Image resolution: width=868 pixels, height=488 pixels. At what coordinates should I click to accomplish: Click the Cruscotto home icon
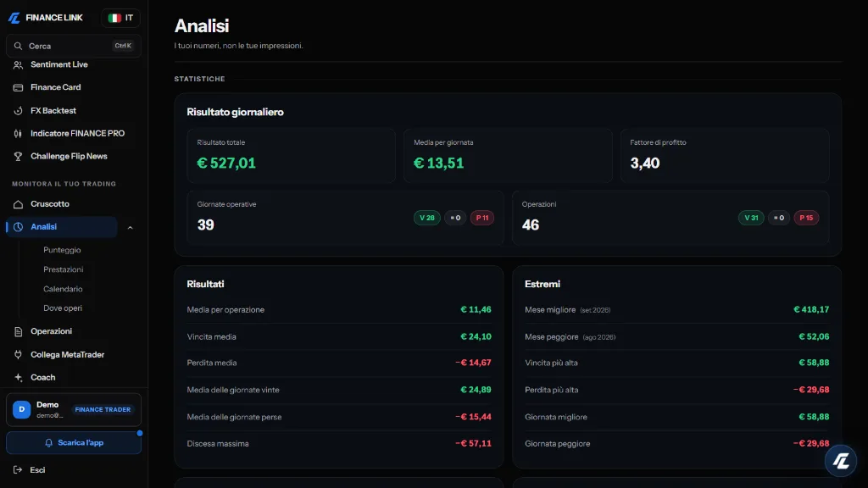point(19,204)
